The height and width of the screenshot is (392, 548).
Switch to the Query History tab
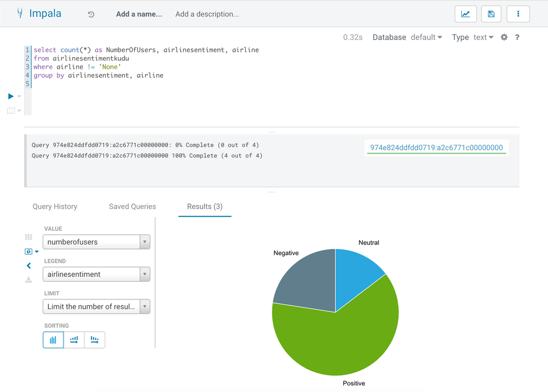coord(55,207)
